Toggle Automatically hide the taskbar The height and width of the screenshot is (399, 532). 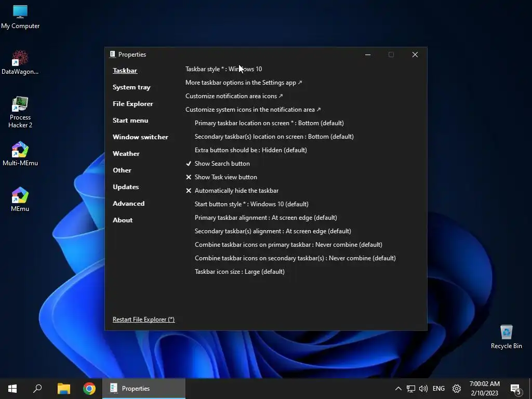coord(232,191)
